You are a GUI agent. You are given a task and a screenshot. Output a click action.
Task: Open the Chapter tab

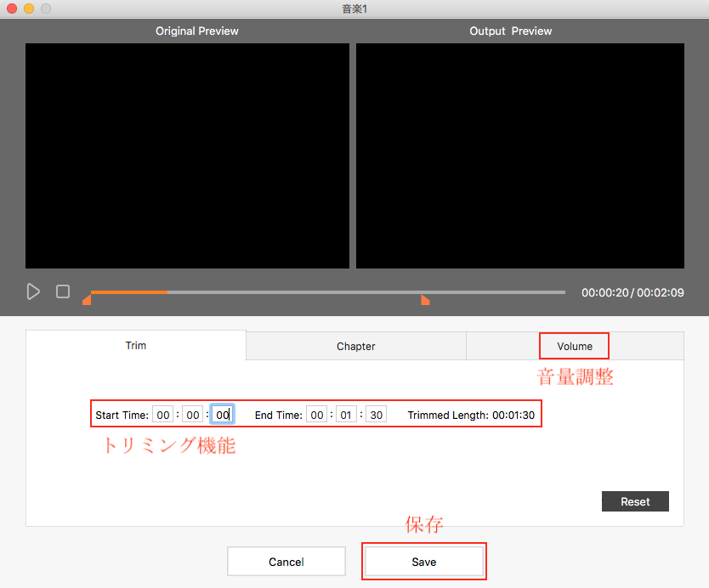356,346
